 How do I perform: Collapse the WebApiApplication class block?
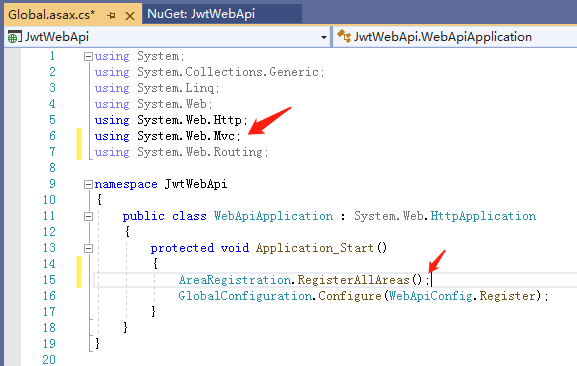(88, 216)
